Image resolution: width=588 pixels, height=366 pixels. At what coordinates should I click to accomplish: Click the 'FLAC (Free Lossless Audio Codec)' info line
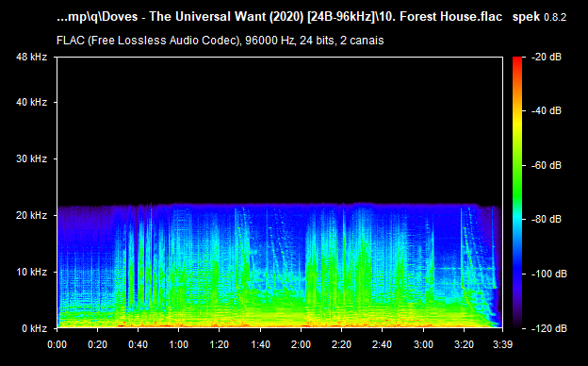pos(220,41)
